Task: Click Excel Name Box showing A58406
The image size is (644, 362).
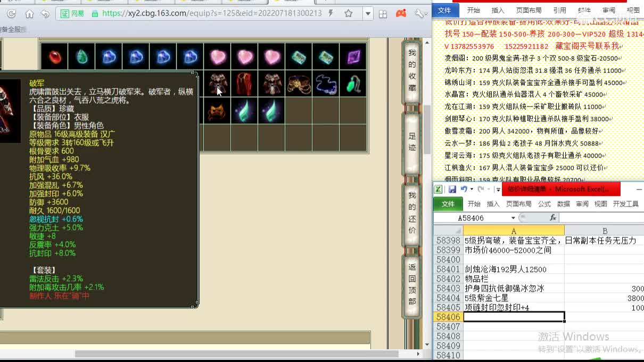Action: (x=471, y=218)
